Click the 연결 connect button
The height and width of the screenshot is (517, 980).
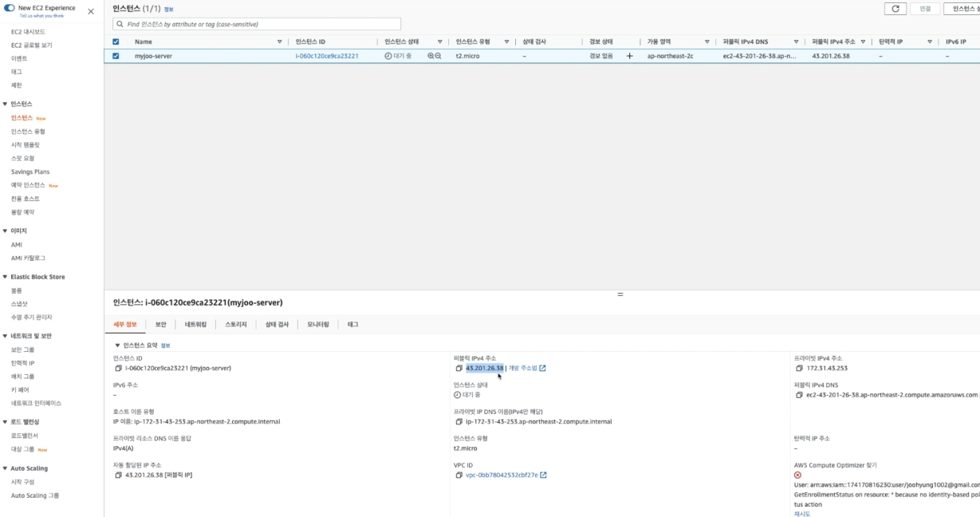tap(925, 9)
